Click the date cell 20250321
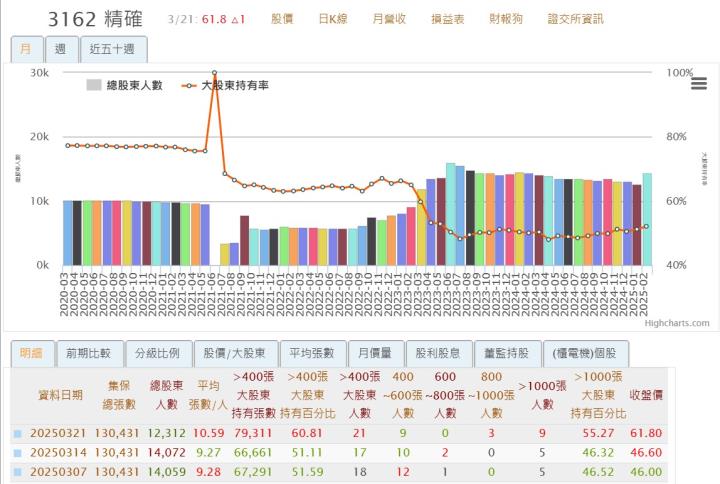 click(58, 433)
